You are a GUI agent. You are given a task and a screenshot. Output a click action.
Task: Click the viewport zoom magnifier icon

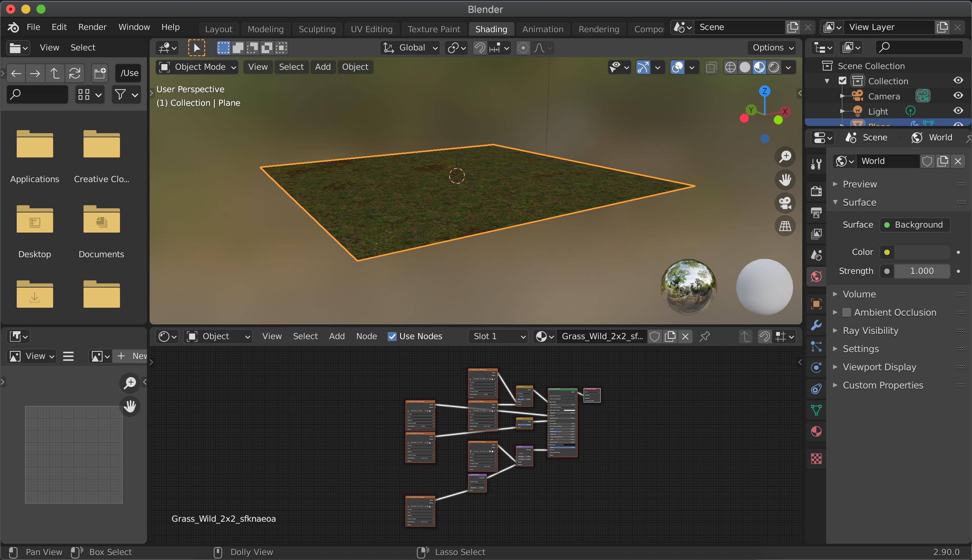[x=785, y=157]
